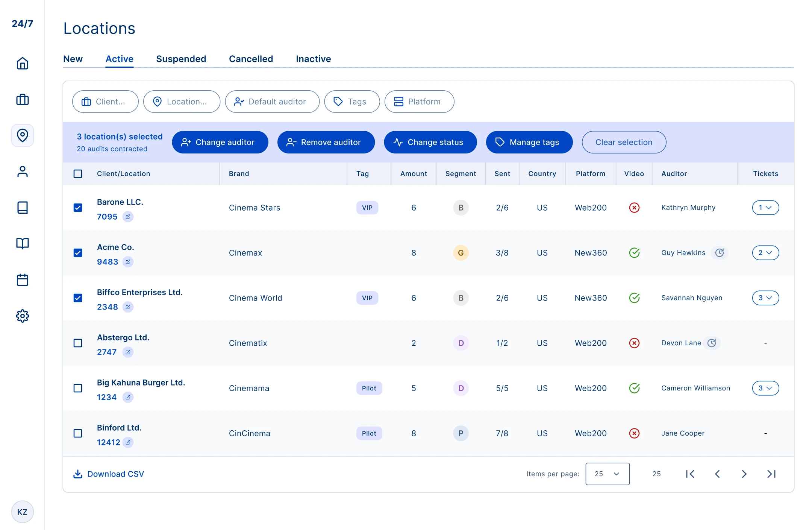Viewport: 812px width, 530px height.
Task: Toggle the select-all checkbox in table header
Action: [78, 174]
